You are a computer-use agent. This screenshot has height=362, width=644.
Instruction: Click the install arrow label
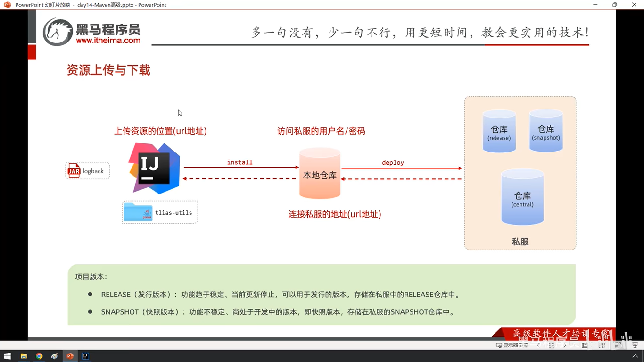(x=240, y=162)
